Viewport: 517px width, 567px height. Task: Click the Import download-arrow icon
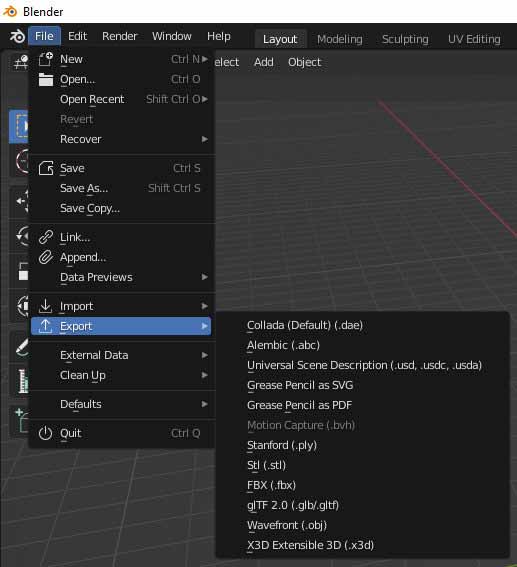click(46, 306)
